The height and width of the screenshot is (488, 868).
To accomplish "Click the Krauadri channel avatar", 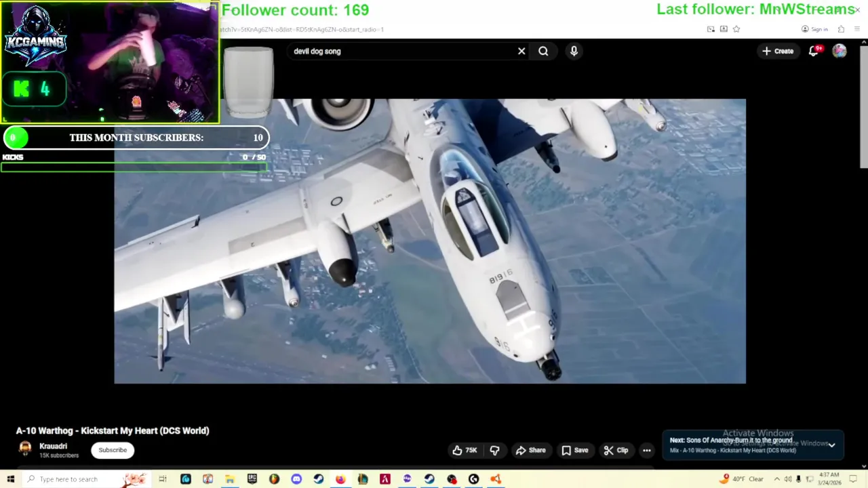I will pyautogui.click(x=25, y=449).
